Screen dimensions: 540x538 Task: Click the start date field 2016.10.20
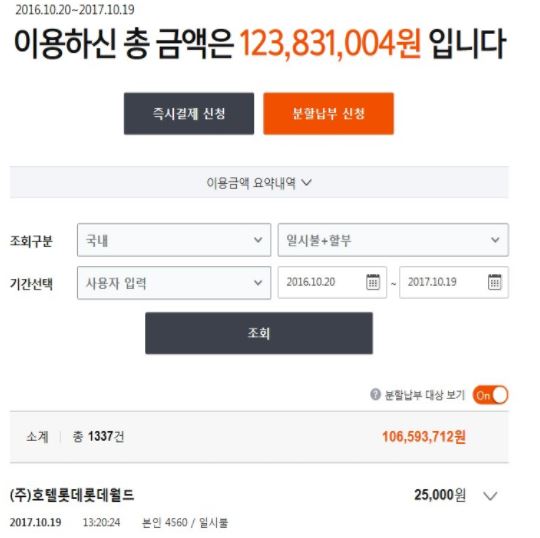coord(332,282)
